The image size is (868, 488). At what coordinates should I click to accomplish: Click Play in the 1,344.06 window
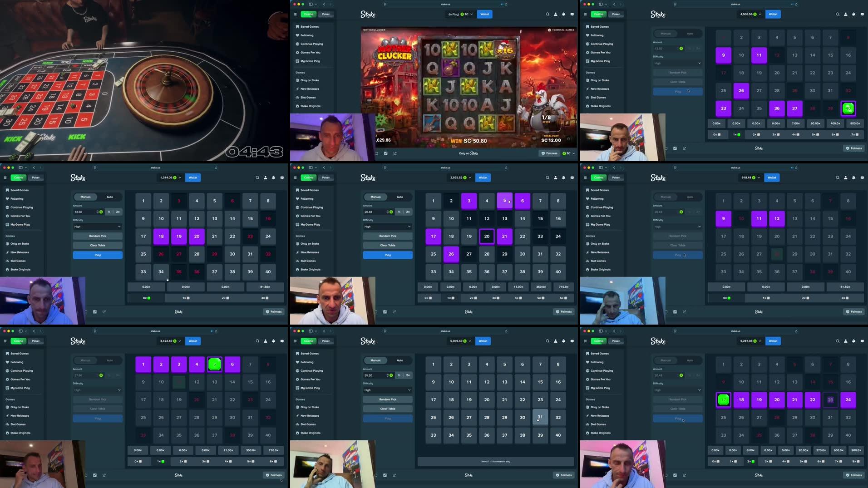click(98, 255)
